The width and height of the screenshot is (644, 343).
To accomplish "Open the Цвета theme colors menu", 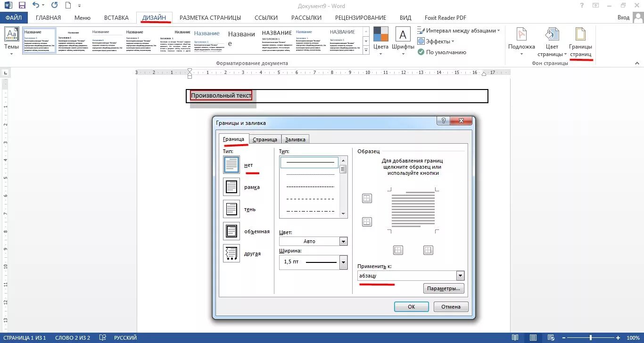I will [x=381, y=41].
